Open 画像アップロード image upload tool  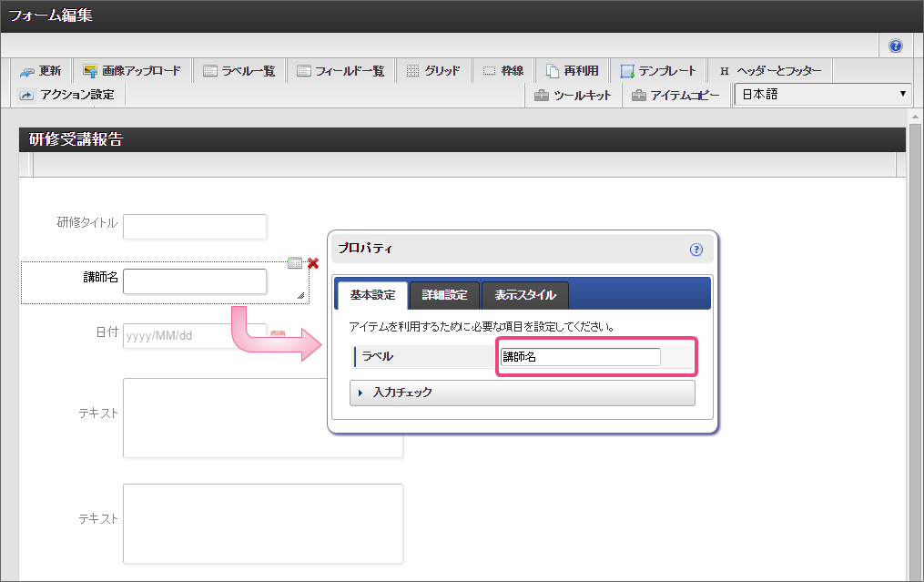tap(131, 71)
